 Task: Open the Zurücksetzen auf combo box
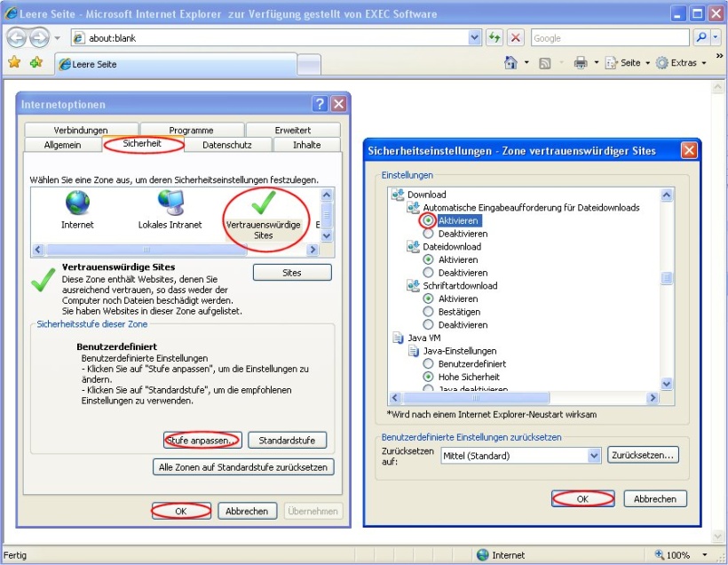pos(521,456)
